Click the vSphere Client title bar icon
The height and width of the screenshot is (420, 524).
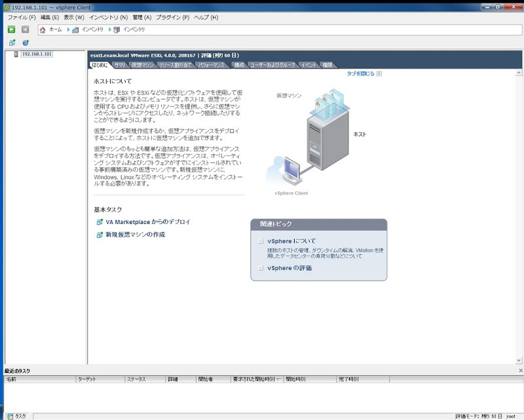pos(6,7)
